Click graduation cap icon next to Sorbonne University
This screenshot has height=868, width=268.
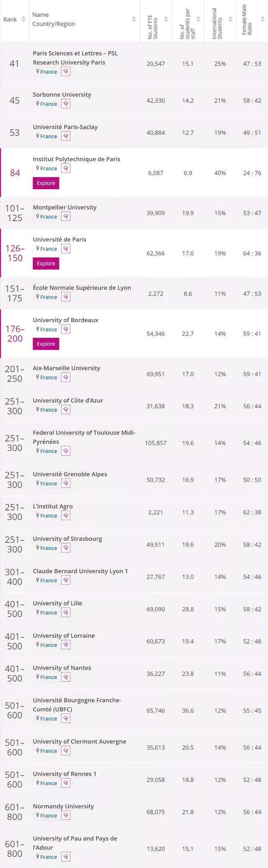coord(66,104)
